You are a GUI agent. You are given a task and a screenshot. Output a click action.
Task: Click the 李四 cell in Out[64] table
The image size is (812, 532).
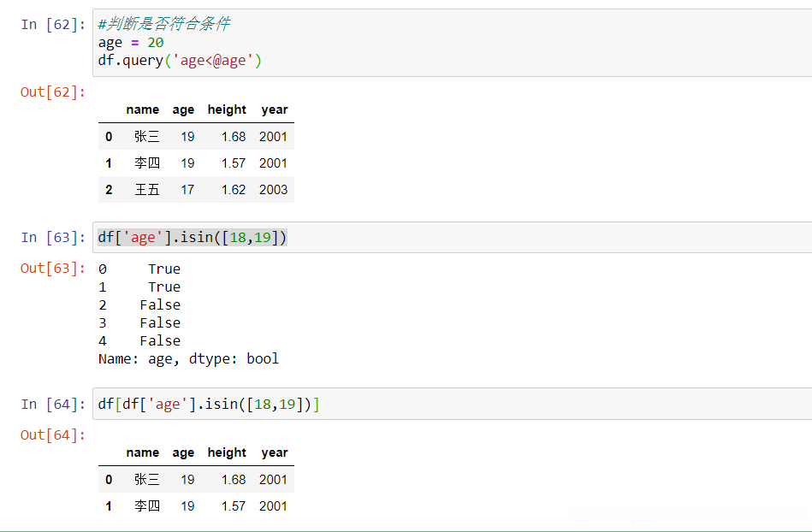click(x=146, y=506)
